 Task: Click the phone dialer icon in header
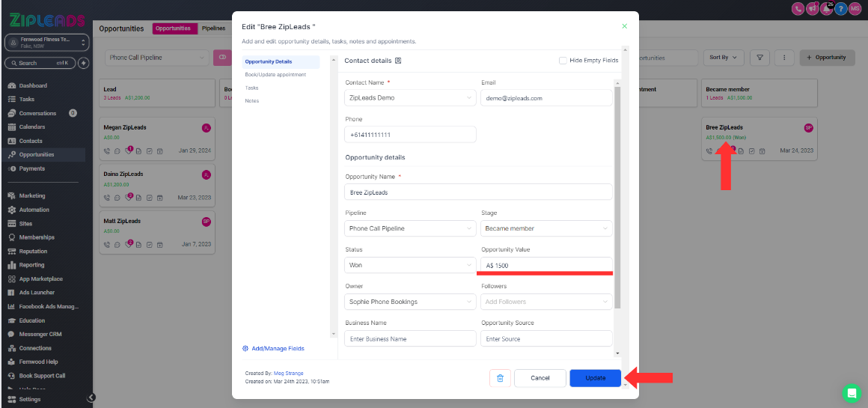click(798, 8)
